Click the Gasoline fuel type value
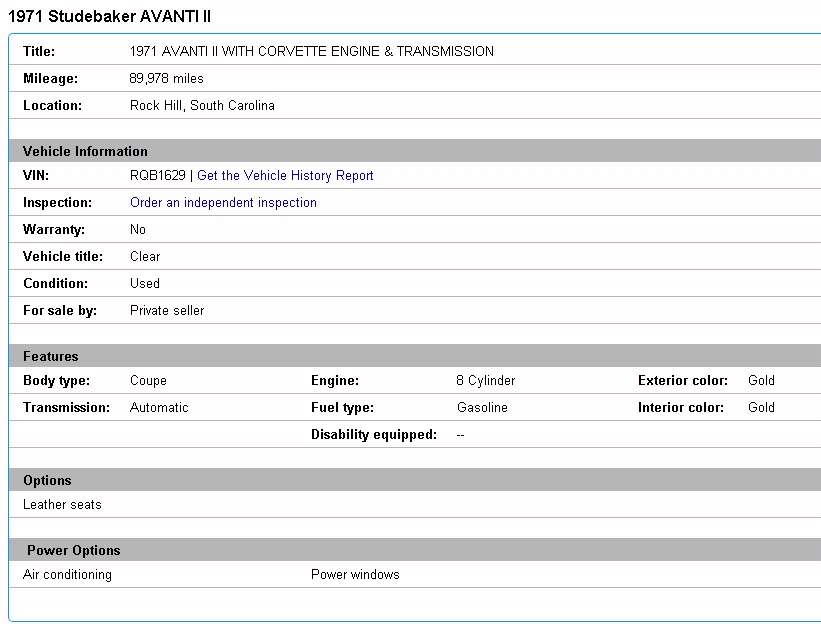The width and height of the screenshot is (821, 624). click(x=482, y=408)
